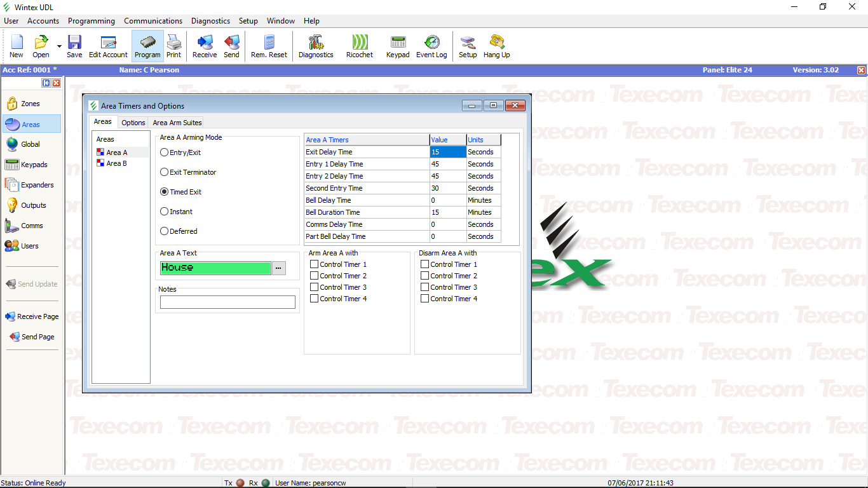The height and width of the screenshot is (488, 868).
Task: Switch to the Area Arm Suites tab
Action: coord(177,123)
